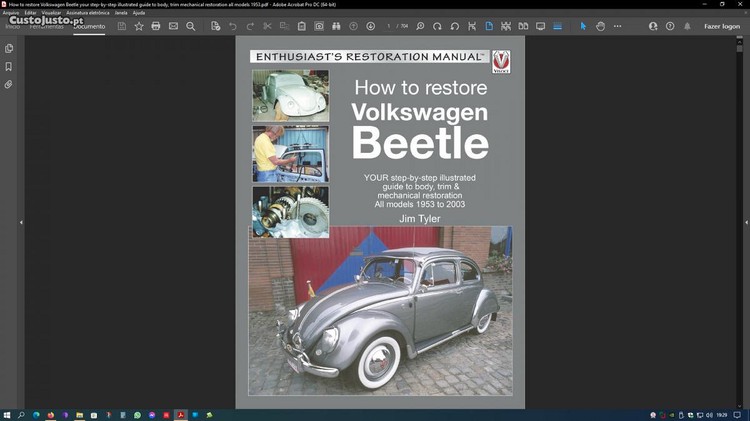750x421 pixels.
Task: Switch to the Documento tab
Action: click(89, 26)
